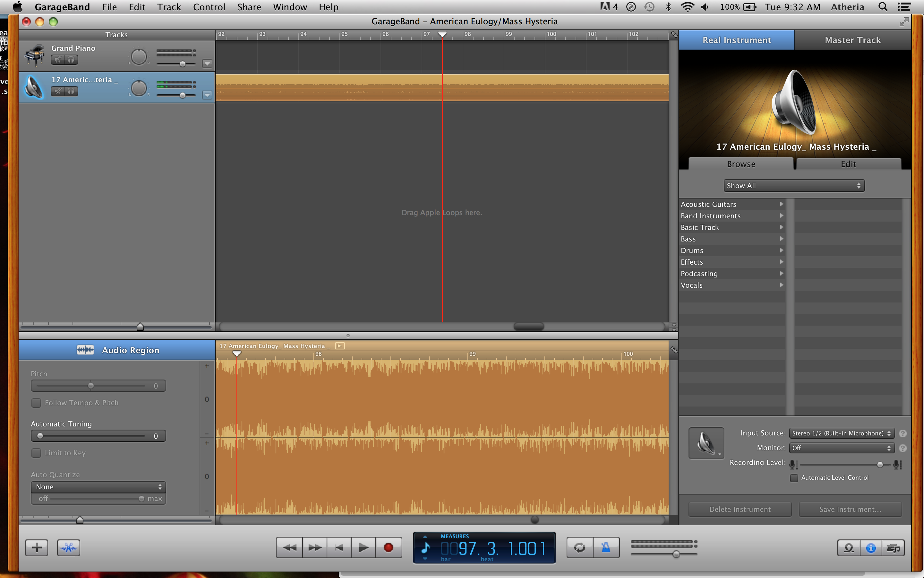924x578 pixels.
Task: Open help for Input Source
Action: click(x=903, y=433)
